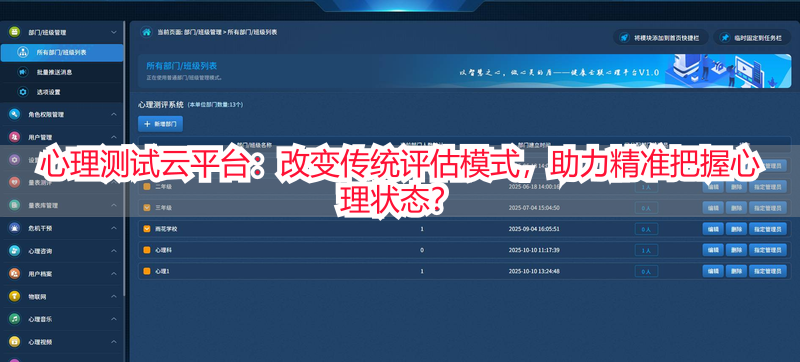Screen dimensions: 800x362
Task: Expand the 心理音乐 chevron
Action: (114, 319)
